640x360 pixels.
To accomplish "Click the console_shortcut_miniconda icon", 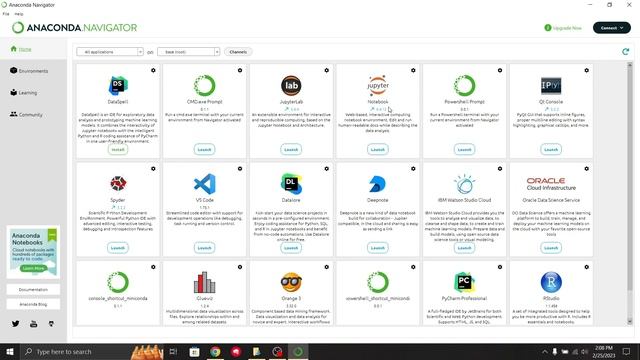I will click(118, 282).
